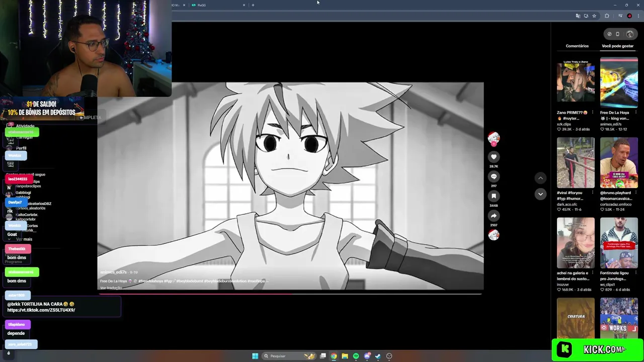
Task: Close the PixGG tab
Action: tap(244, 5)
